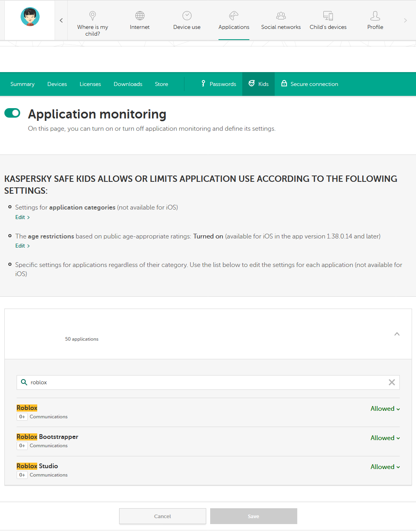Edit the age restrictions setting
The image size is (416, 532).
(22, 246)
